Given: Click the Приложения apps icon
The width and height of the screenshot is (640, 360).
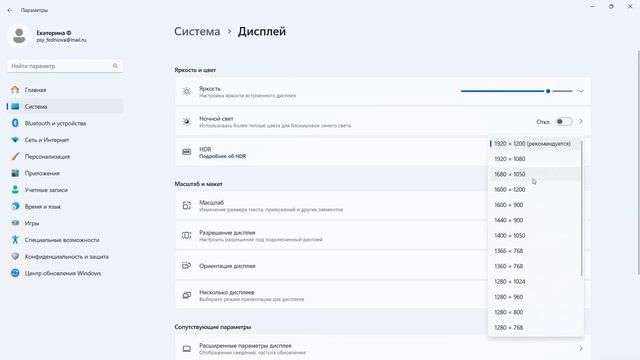Looking at the screenshot, I should point(15,173).
